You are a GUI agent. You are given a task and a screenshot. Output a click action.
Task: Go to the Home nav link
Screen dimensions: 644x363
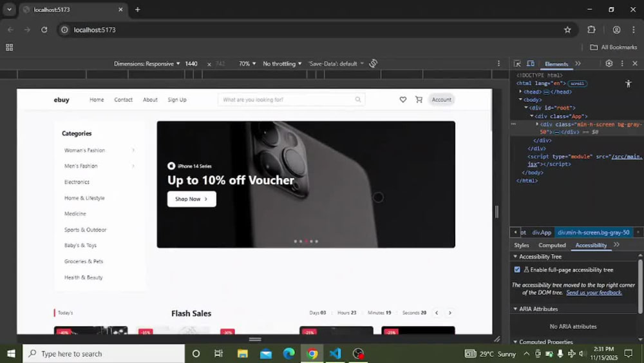(97, 99)
